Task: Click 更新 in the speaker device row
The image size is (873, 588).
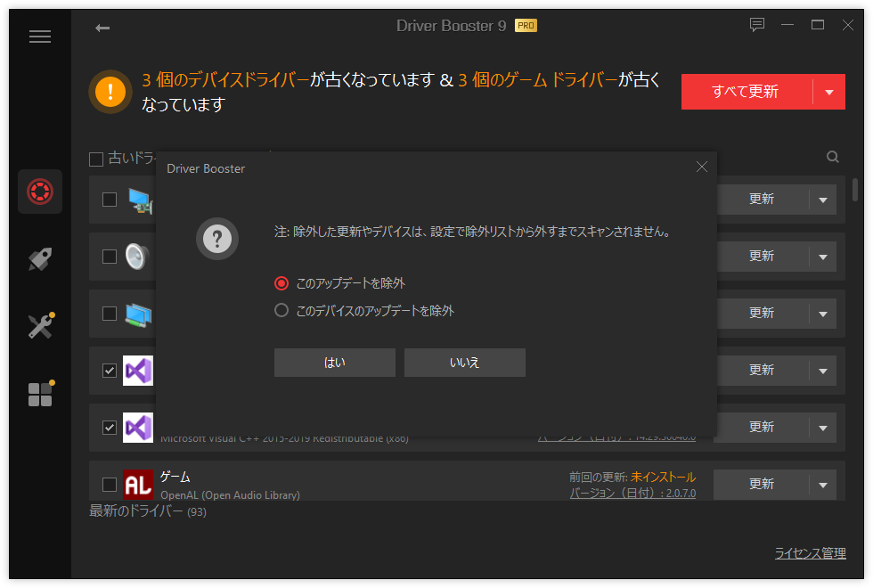Action: coord(762,257)
